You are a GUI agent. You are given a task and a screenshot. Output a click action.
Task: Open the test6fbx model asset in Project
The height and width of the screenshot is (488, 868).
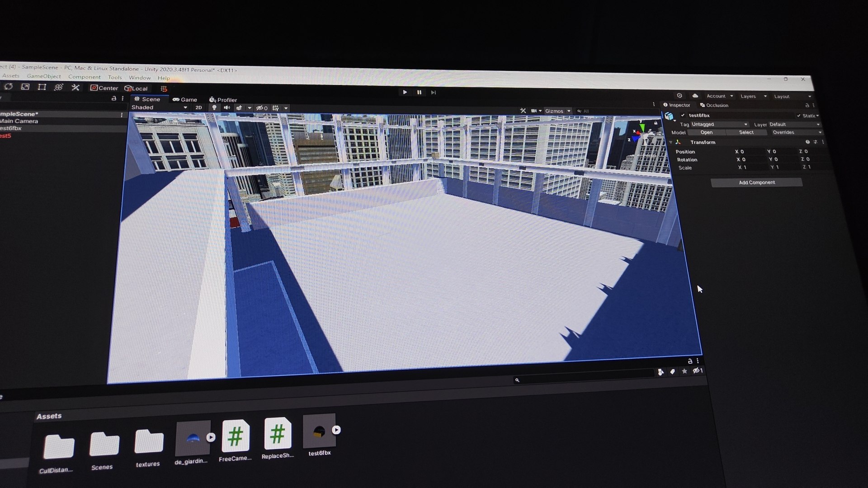(320, 436)
